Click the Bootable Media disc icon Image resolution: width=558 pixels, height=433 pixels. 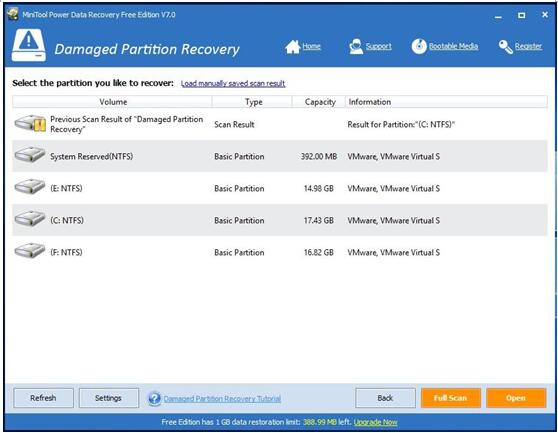[419, 46]
